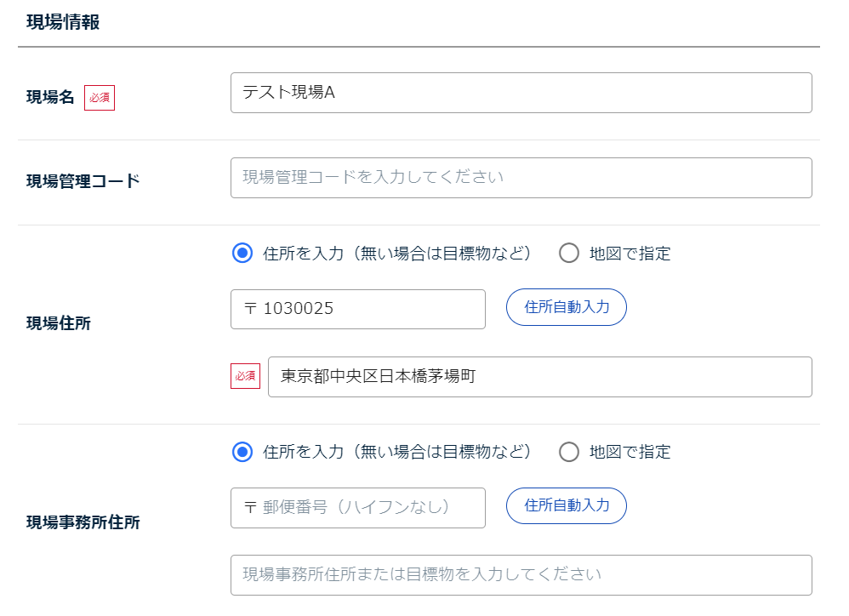Click the 現場住所 label
Viewport: 849px width, 616px height.
coord(59,323)
